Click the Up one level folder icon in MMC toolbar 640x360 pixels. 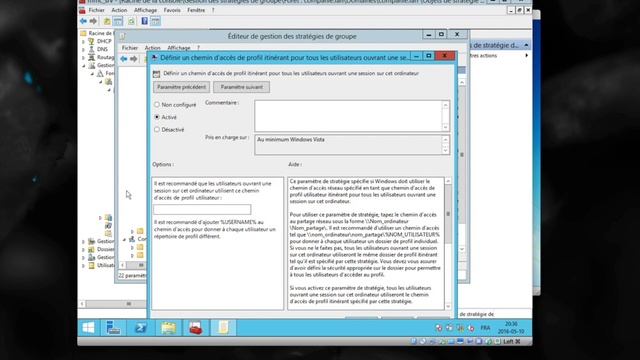(107, 21)
